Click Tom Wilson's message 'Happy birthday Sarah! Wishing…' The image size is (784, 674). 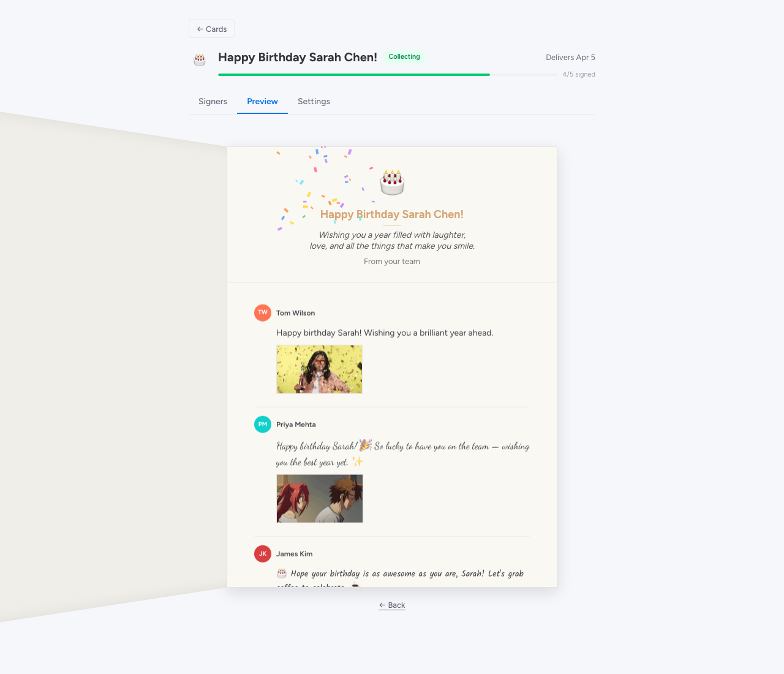[385, 333]
